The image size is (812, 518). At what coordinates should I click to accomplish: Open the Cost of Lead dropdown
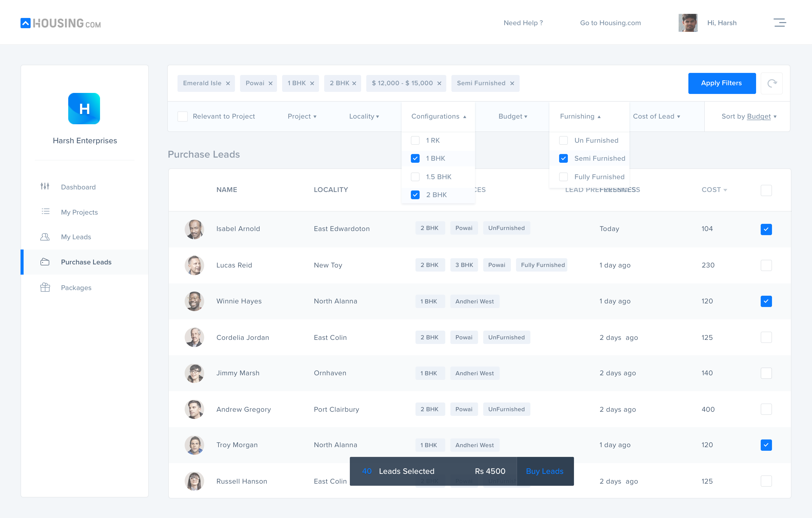(656, 117)
